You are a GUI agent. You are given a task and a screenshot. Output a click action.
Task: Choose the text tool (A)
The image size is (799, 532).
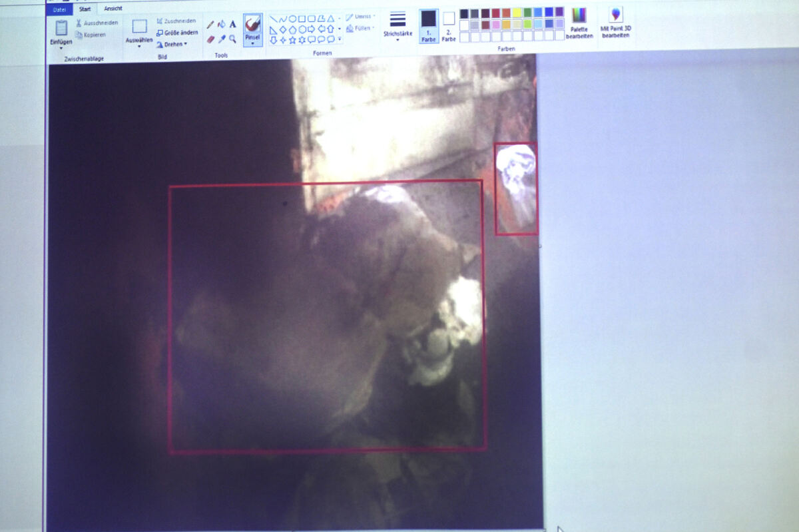[x=232, y=25]
